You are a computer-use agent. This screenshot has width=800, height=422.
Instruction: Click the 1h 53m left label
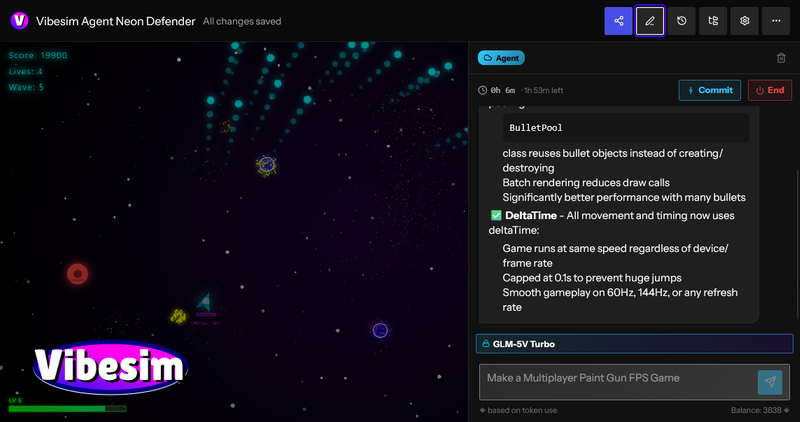pyautogui.click(x=544, y=90)
